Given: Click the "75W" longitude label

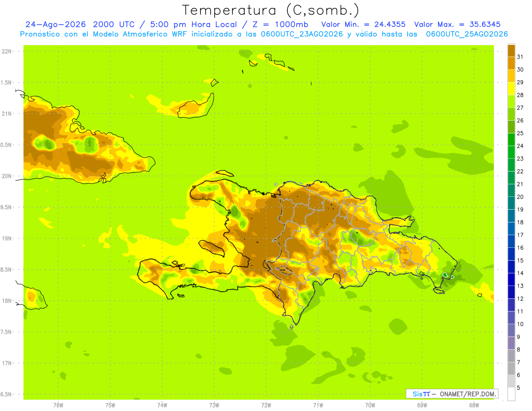Looking at the screenshot, I should [110, 405].
